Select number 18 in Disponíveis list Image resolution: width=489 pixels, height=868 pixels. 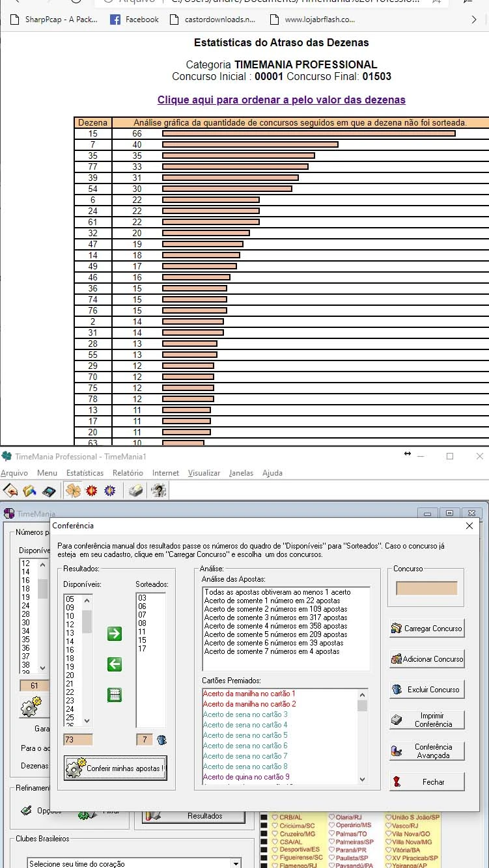[70, 658]
